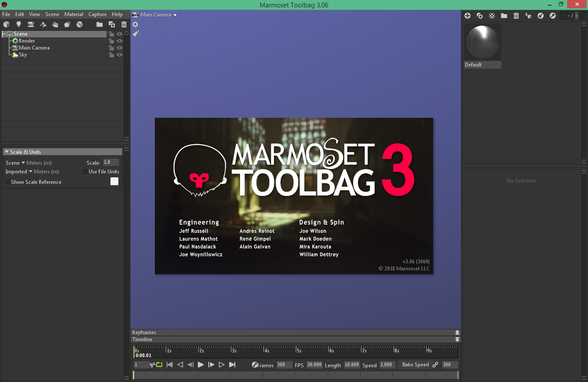
Task: Add a new mesh object with the cube icon
Action: point(6,24)
